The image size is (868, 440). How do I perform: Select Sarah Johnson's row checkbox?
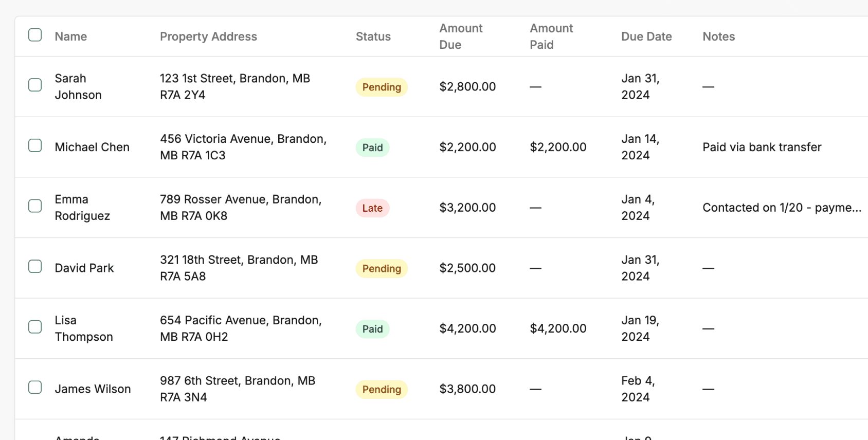[x=35, y=85]
